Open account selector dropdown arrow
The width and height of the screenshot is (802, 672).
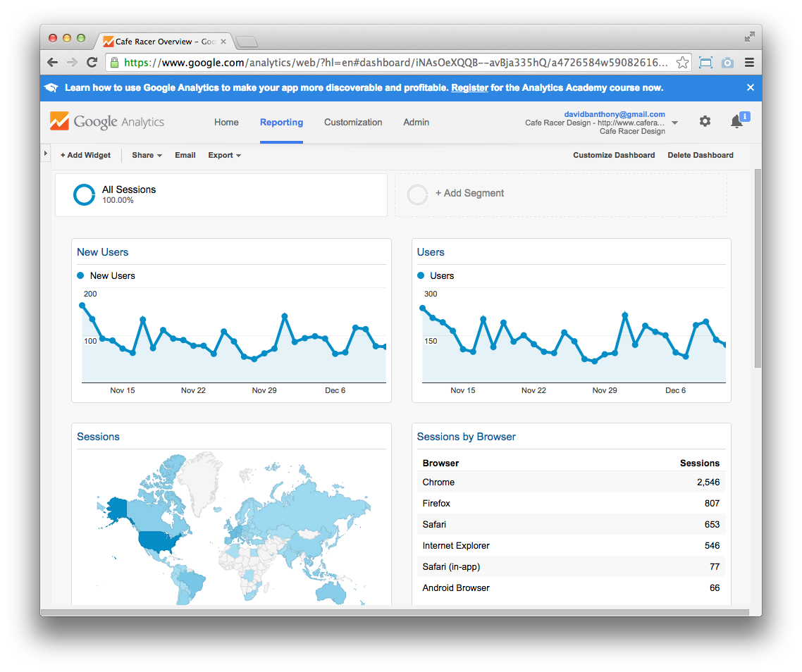coord(674,123)
